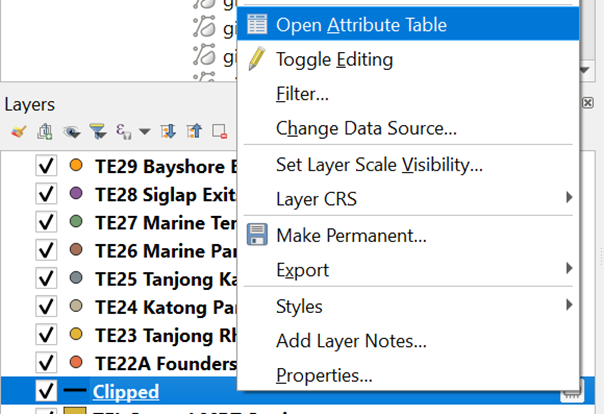Viewport: 604px width, 414px height.
Task: Click Make Permanent... option
Action: click(x=351, y=236)
